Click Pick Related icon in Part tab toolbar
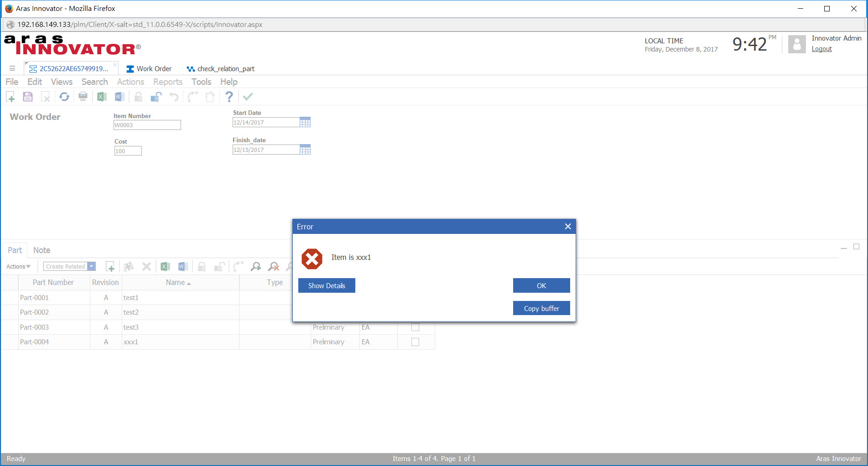The height and width of the screenshot is (466, 868). [129, 267]
